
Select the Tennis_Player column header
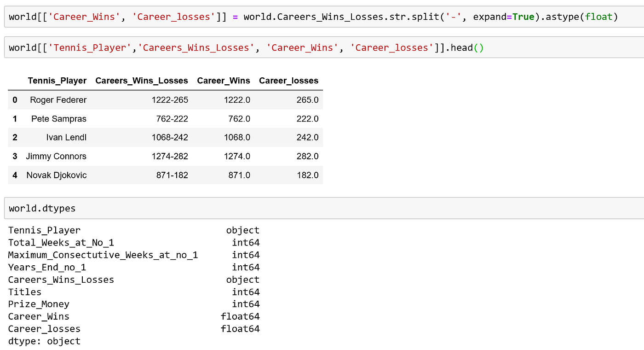point(57,81)
